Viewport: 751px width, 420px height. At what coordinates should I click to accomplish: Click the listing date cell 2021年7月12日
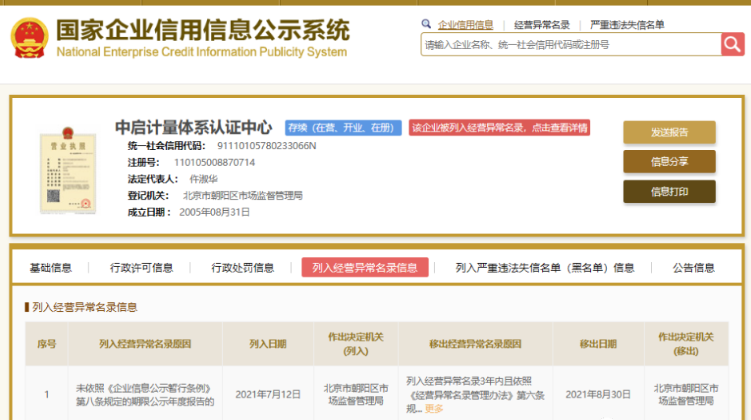click(x=268, y=395)
